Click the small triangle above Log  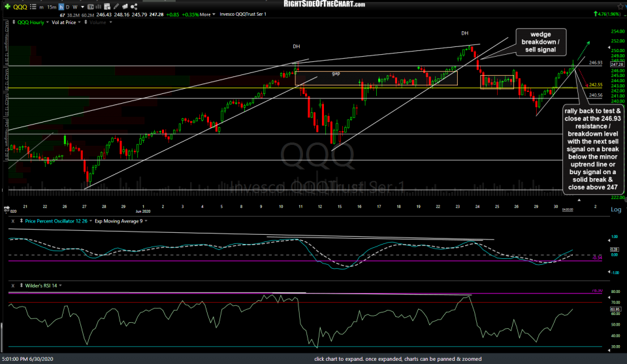click(579, 200)
